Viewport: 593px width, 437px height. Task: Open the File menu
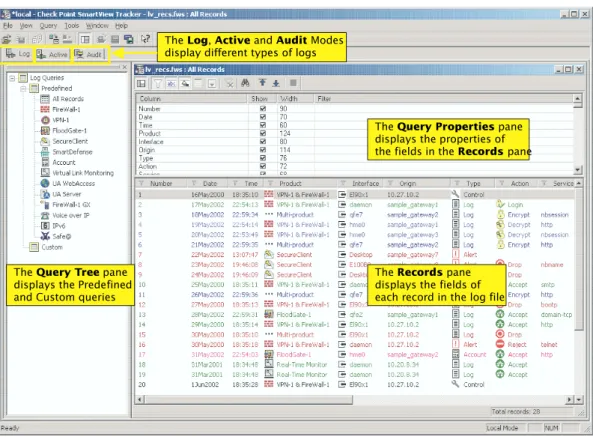point(8,26)
